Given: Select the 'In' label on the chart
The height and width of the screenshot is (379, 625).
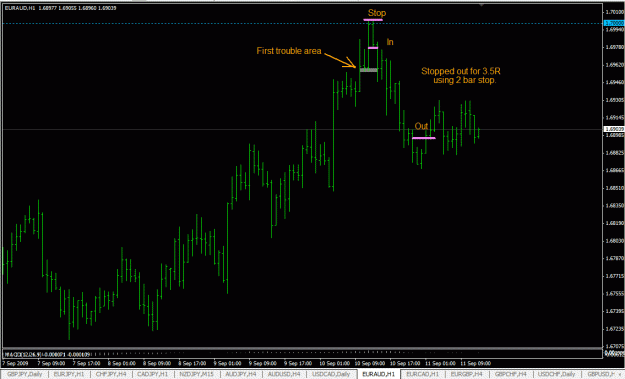Looking at the screenshot, I should click(390, 42).
